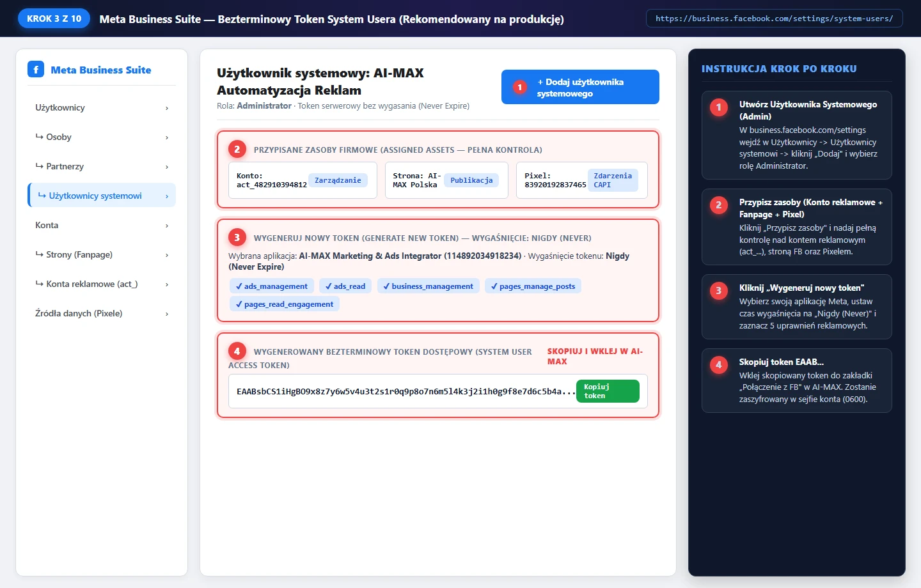This screenshot has width=921, height=588.
Task: Click the Zdarzenia CAPI tag on the Pixel
Action: [x=613, y=180]
